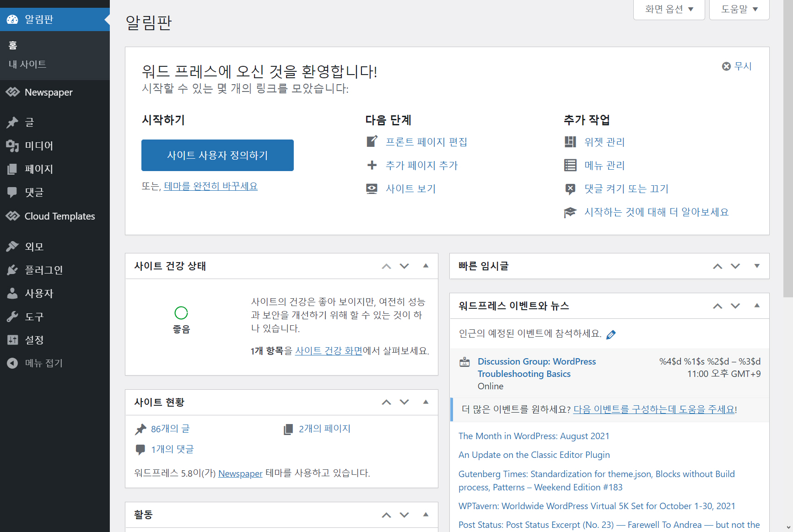Collapse the 사이트 건강 상태 panel

tap(426, 266)
